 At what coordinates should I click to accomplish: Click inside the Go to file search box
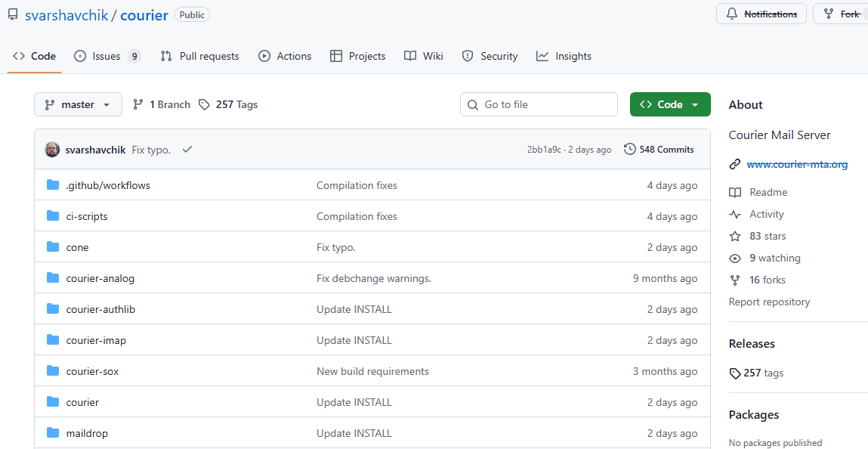(539, 104)
